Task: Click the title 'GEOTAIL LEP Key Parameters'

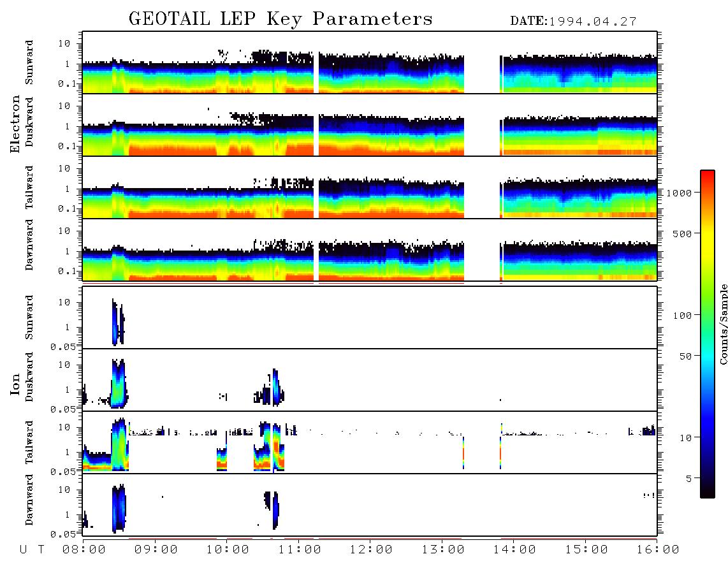Action: [x=280, y=19]
